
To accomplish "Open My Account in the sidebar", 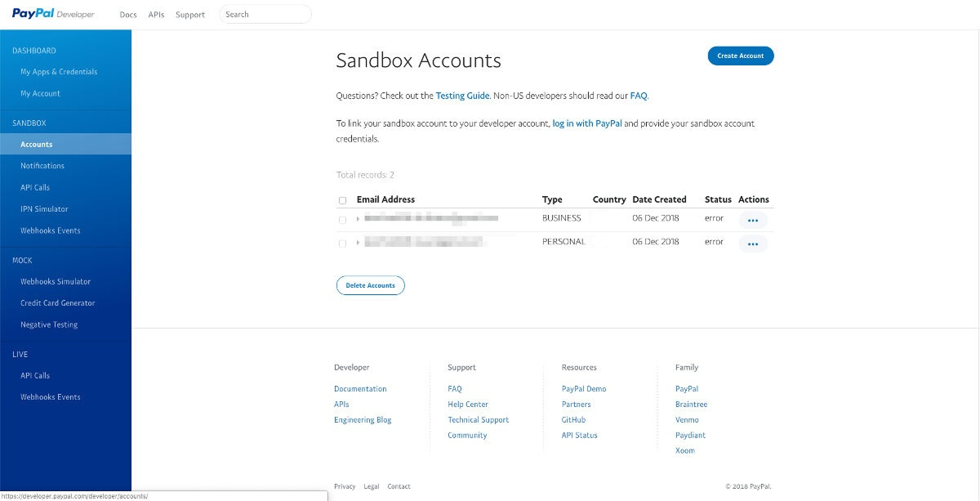I will coord(40,93).
